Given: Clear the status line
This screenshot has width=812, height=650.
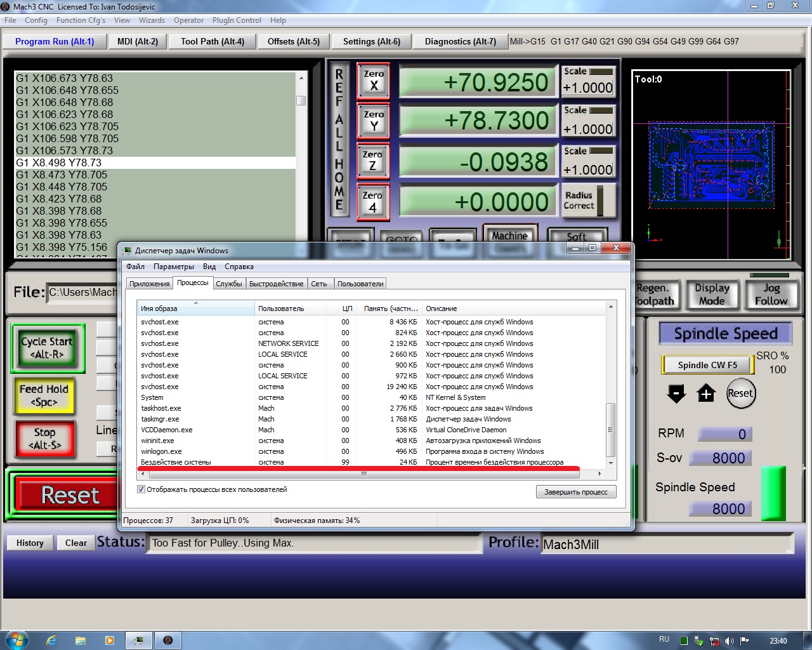Looking at the screenshot, I should point(76,543).
